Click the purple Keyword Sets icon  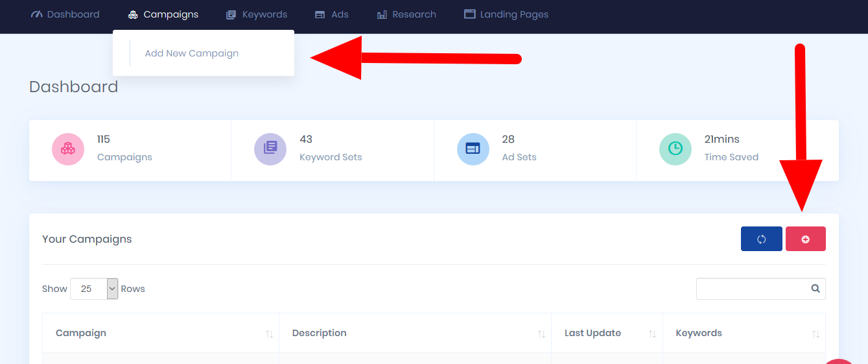[x=270, y=149]
